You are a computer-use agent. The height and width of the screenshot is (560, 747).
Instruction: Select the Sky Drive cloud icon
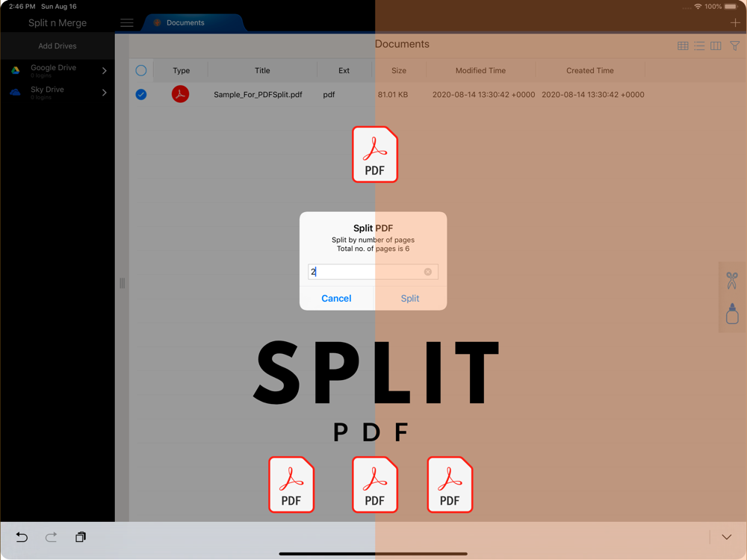pyautogui.click(x=15, y=93)
